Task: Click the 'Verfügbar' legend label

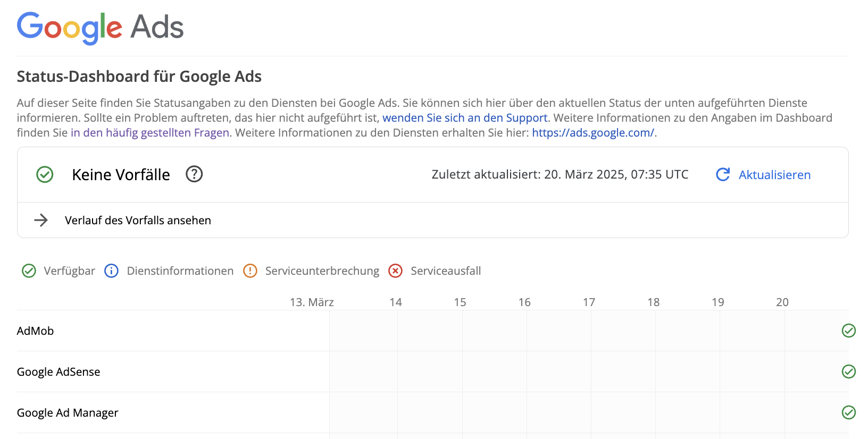Action: (x=70, y=271)
